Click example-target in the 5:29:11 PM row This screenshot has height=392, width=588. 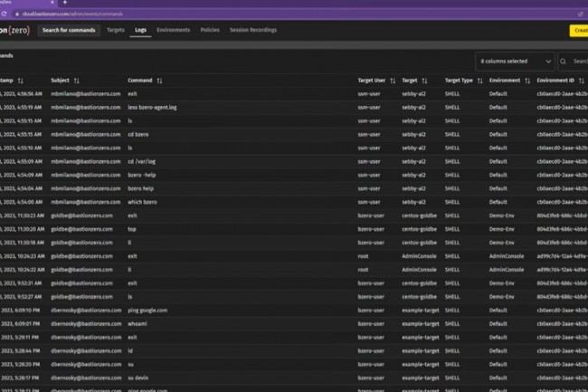point(421,338)
